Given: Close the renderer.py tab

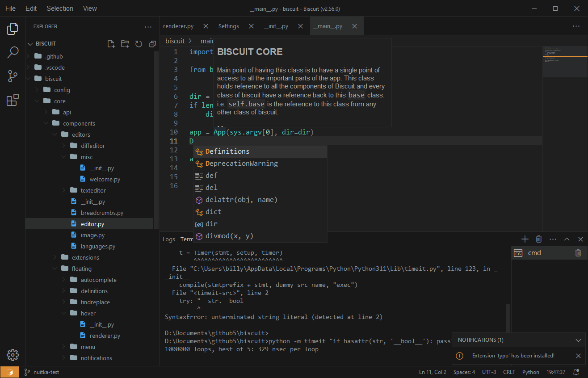Looking at the screenshot, I should pyautogui.click(x=206, y=26).
